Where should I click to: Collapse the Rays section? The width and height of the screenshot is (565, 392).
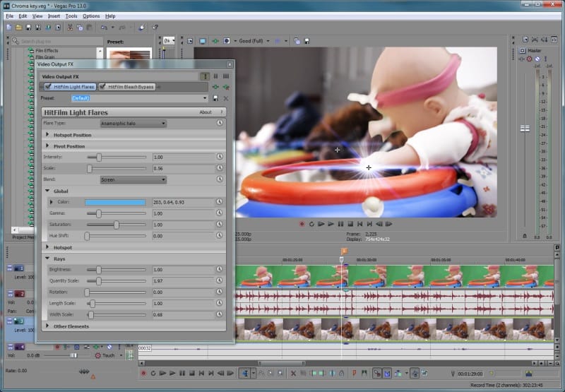pyautogui.click(x=47, y=259)
